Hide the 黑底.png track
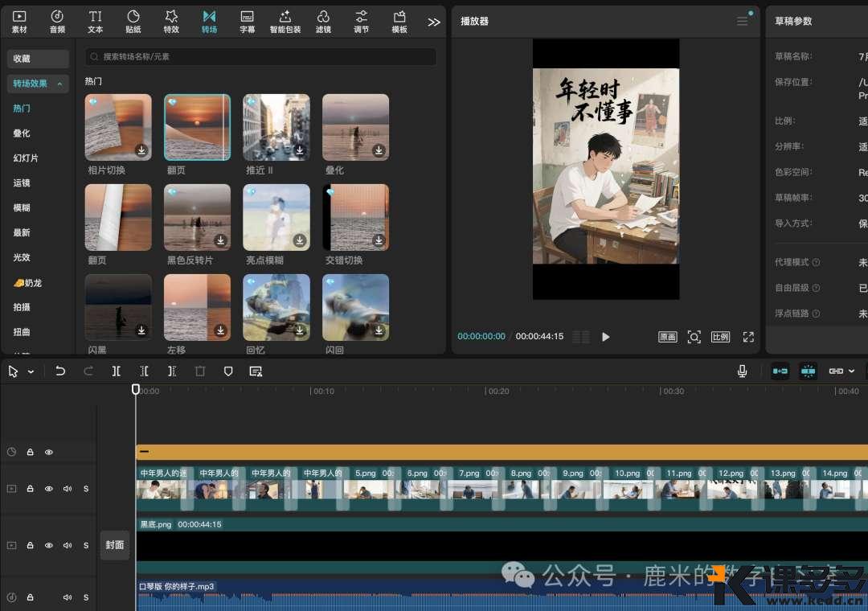 tap(49, 545)
